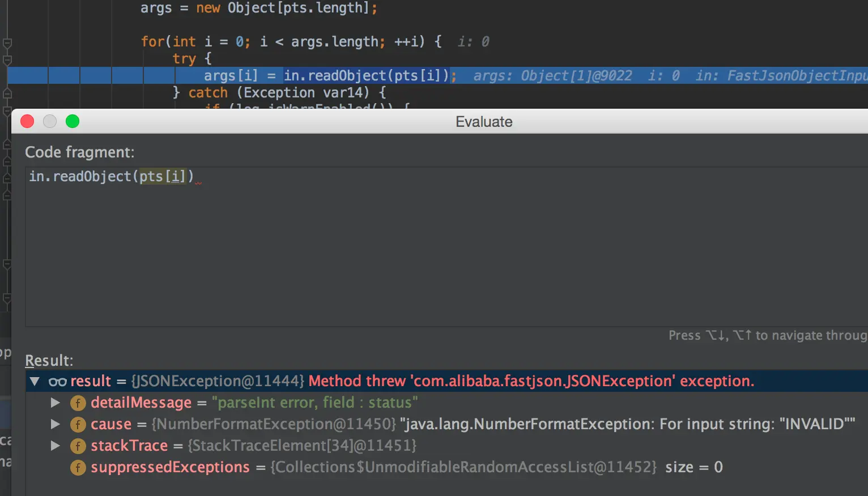The width and height of the screenshot is (868, 496).
Task: Expand the cause NumberFormatException field
Action: (x=55, y=424)
